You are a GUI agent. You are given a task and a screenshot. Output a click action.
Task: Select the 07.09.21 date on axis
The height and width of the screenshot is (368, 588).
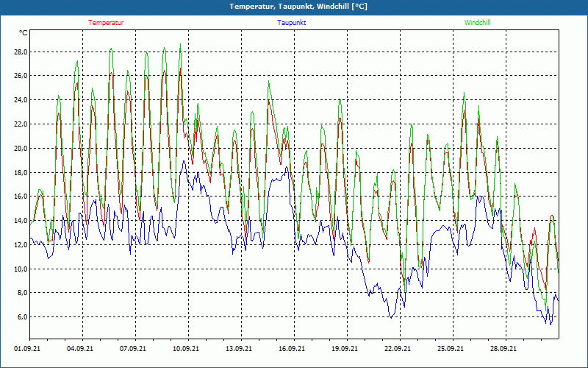pos(133,350)
